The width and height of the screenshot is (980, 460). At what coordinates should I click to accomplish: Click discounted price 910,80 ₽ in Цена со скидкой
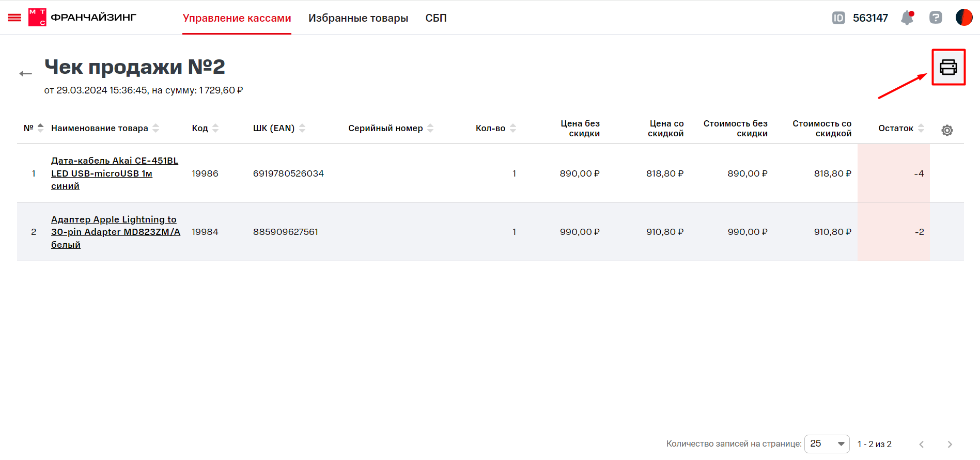pos(665,232)
